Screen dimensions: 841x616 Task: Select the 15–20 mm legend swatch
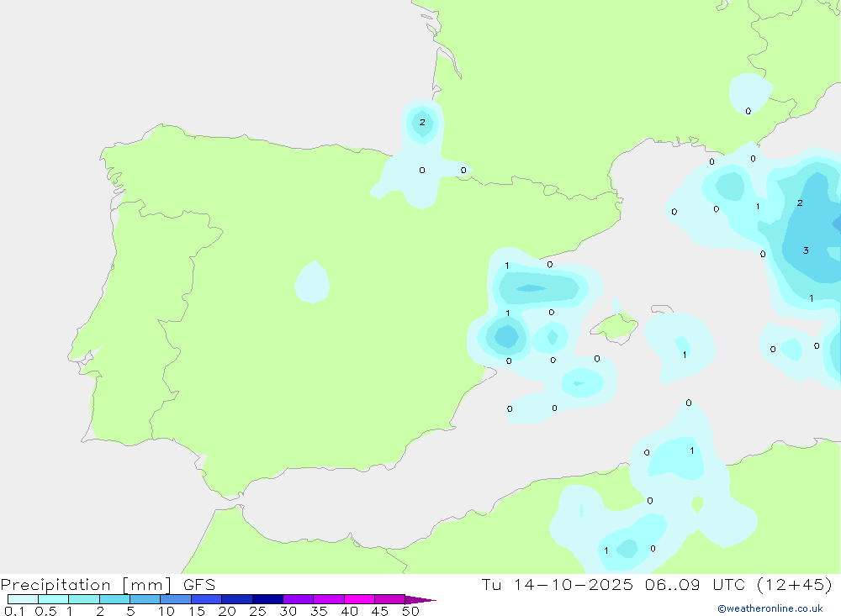point(207,599)
